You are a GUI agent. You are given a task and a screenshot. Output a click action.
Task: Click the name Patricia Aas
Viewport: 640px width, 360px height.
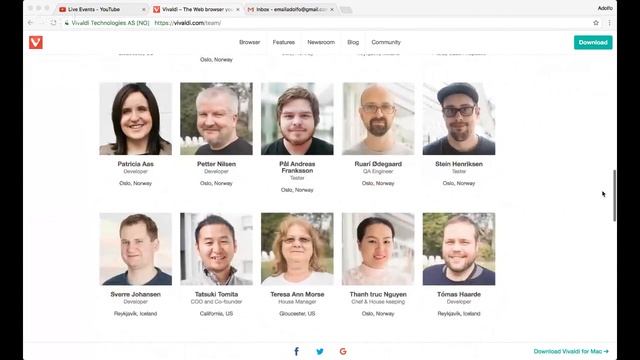pos(136,164)
